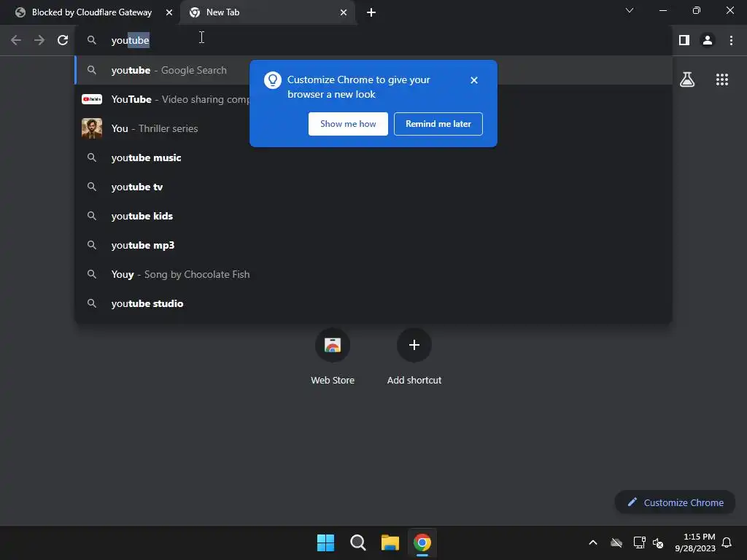Open the side panel icon
Image resolution: width=747 pixels, height=560 pixels.
[x=684, y=40]
